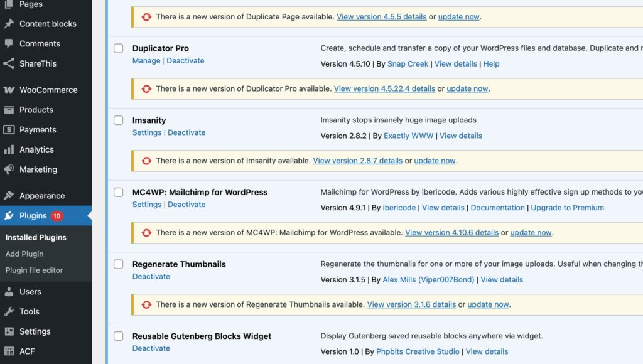View version 4.5.22.4 details link

384,88
